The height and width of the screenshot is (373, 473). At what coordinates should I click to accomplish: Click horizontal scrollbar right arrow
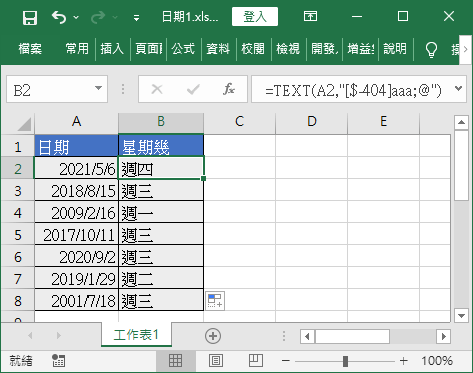tap(443, 336)
